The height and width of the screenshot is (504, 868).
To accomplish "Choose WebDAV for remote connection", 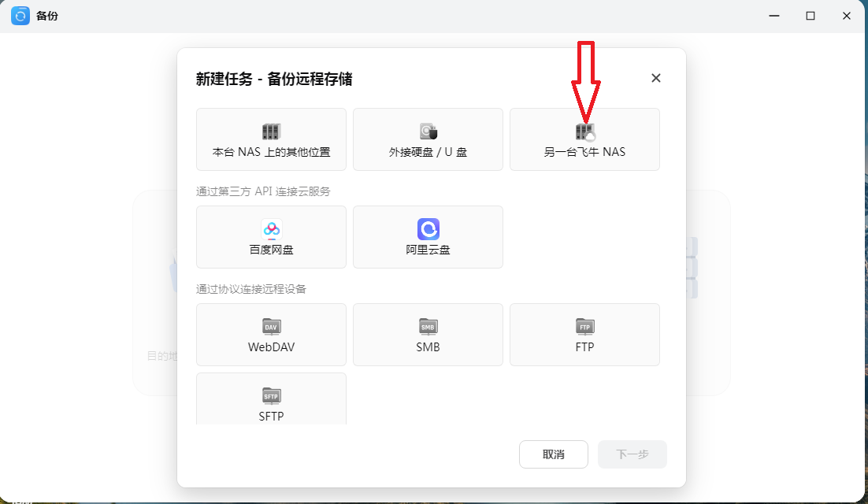I will [x=271, y=335].
